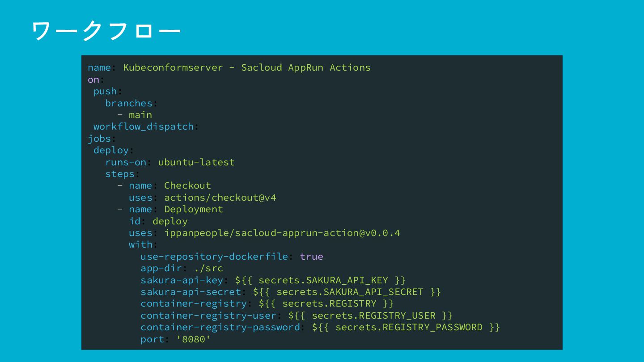Image resolution: width=644 pixels, height=362 pixels.
Task: Click the 'container-registry-user' key
Action: pyautogui.click(x=208, y=316)
